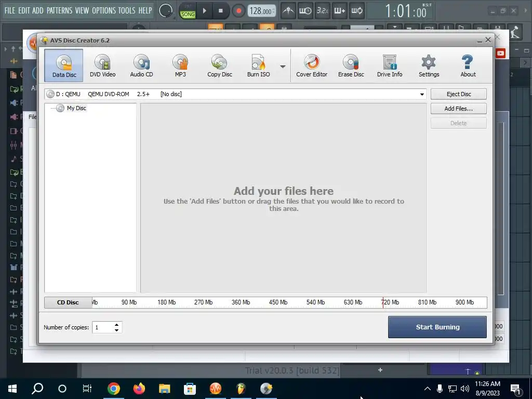
Task: Click the 128.000 tempo display
Action: (x=261, y=11)
